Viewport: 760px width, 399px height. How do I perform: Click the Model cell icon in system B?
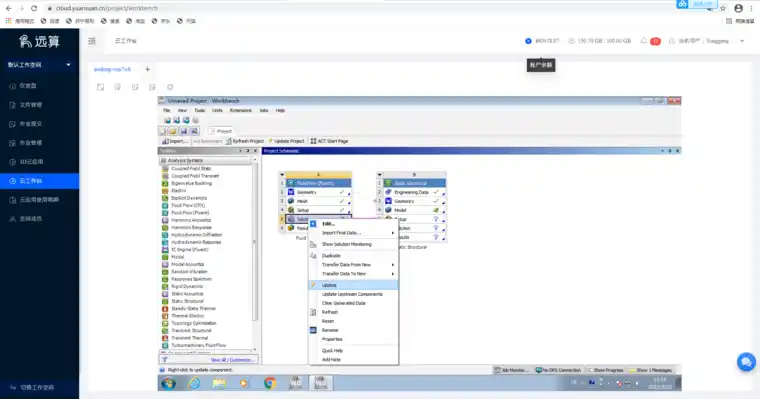(x=388, y=210)
